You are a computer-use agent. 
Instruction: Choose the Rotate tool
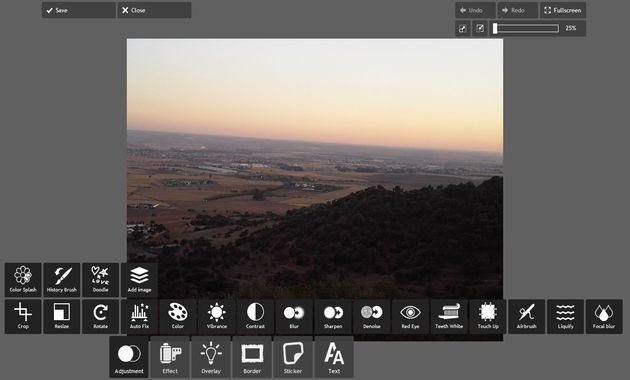(x=100, y=316)
